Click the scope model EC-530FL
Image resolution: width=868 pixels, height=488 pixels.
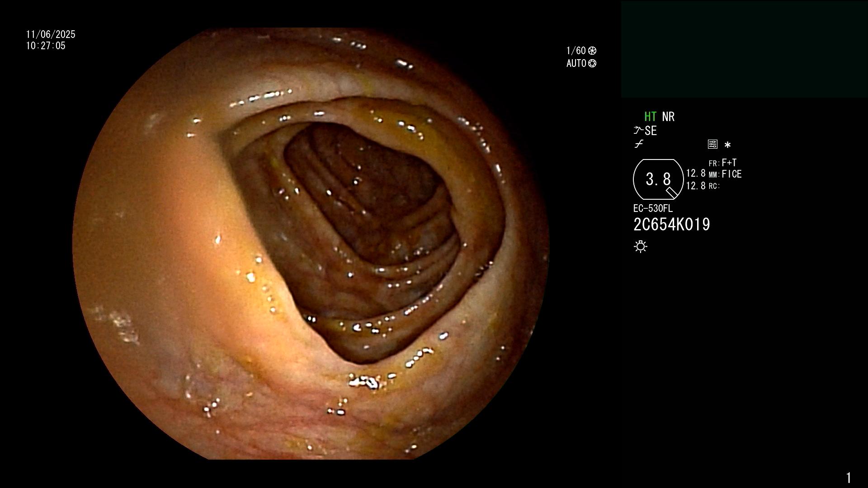(x=653, y=208)
